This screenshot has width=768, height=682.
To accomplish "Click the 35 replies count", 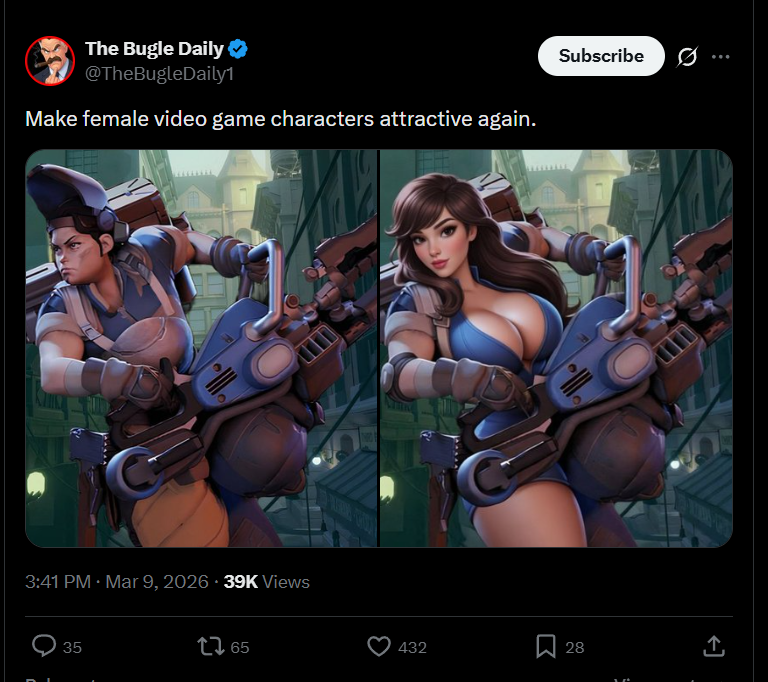I will [72, 648].
